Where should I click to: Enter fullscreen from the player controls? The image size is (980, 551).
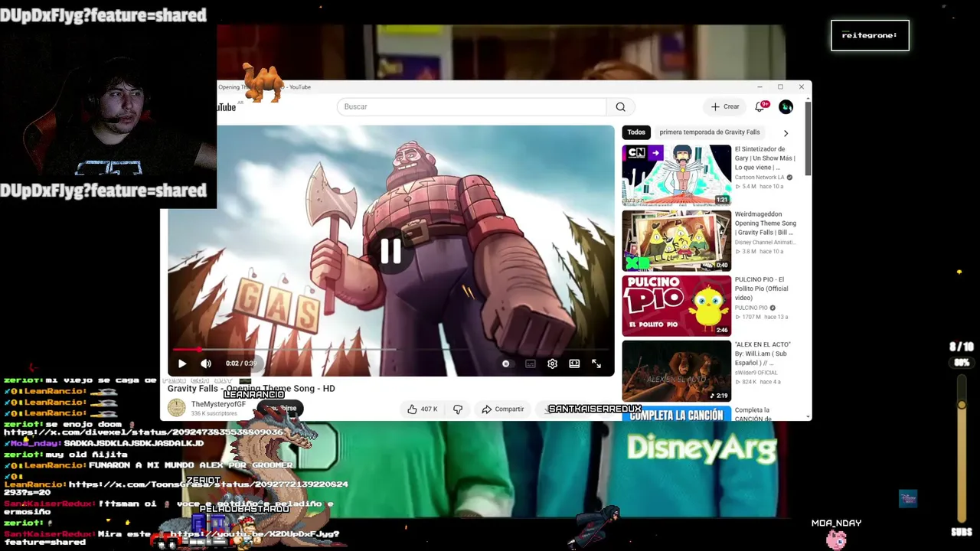pyautogui.click(x=596, y=364)
